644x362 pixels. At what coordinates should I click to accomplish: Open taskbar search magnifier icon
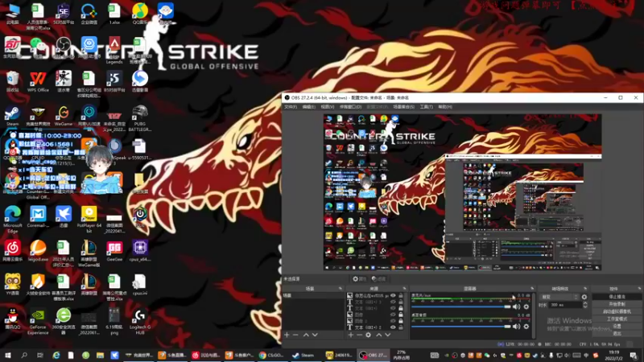[24, 355]
